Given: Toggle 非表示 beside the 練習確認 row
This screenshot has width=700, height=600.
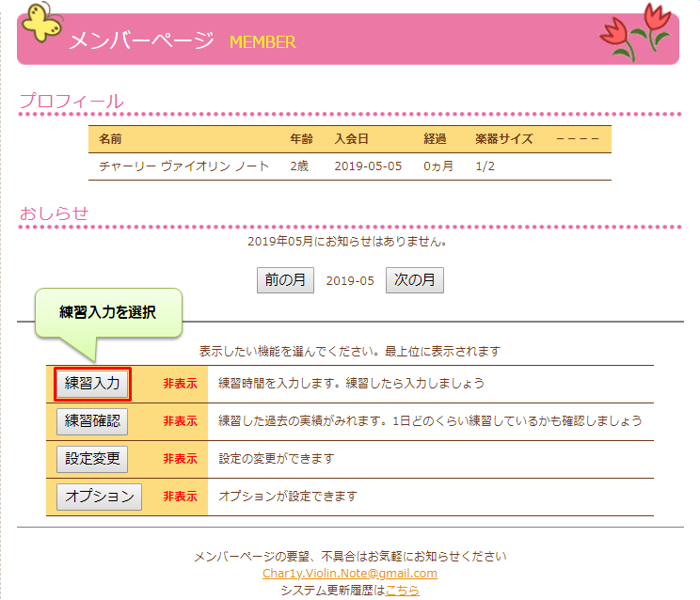Looking at the screenshot, I should pos(180,421).
